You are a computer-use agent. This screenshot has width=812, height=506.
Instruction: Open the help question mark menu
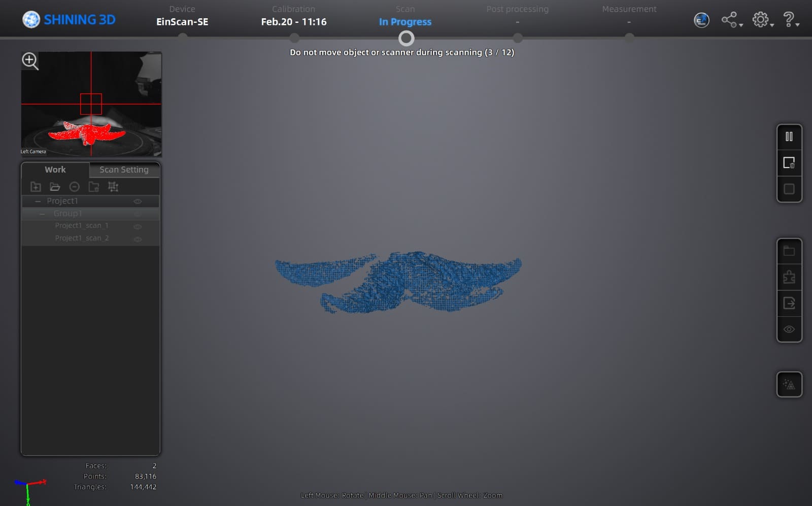pos(791,20)
